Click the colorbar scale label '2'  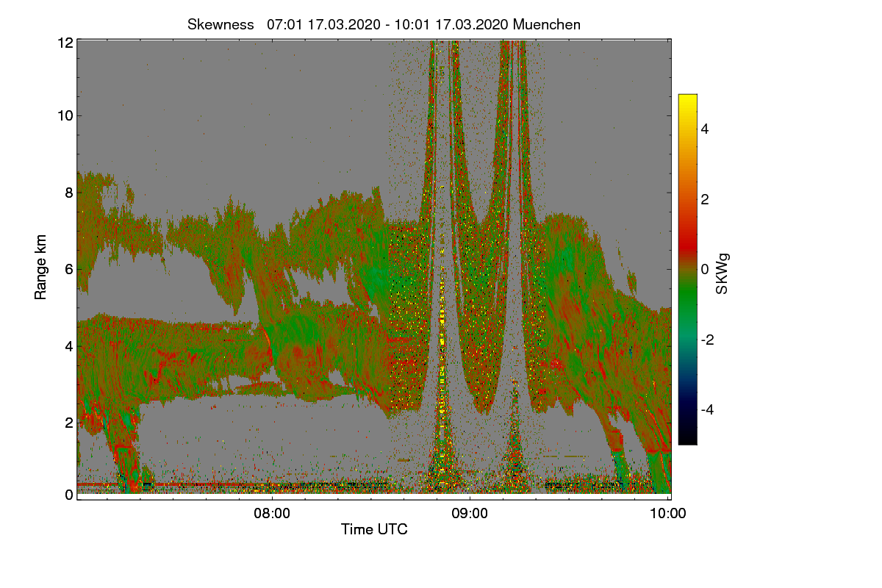point(705,199)
